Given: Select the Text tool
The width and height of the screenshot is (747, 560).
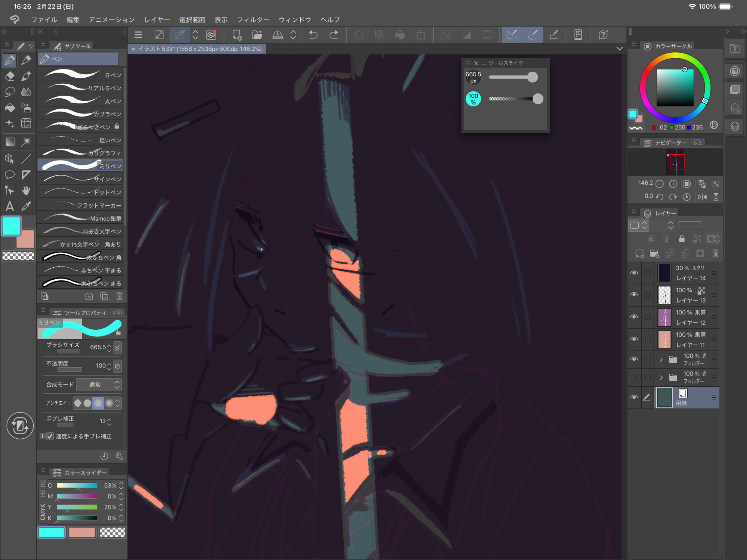Looking at the screenshot, I should click(10, 206).
